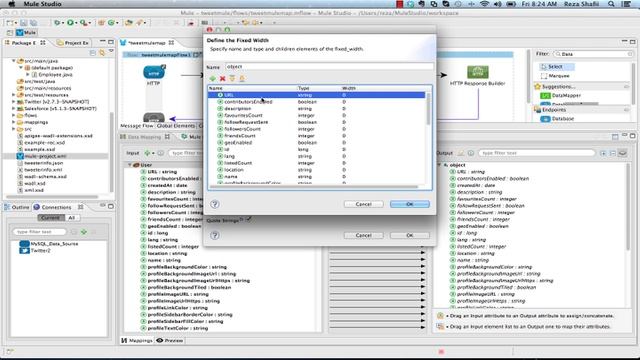The image size is (640, 360).
Task: Collapse the (default package) node
Action: (x=21, y=68)
